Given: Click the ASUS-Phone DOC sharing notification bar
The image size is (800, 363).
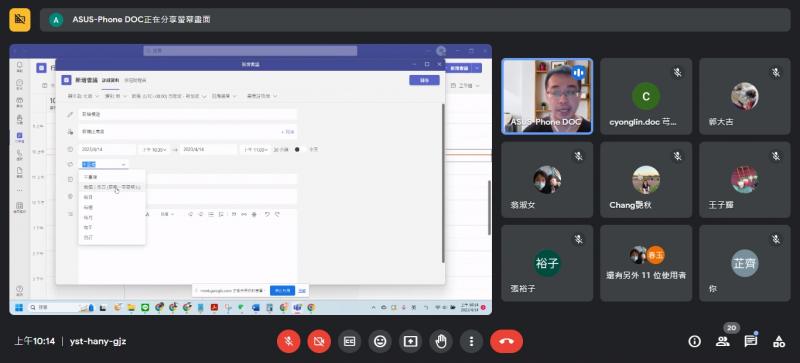Looking at the screenshot, I should pyautogui.click(x=415, y=20).
